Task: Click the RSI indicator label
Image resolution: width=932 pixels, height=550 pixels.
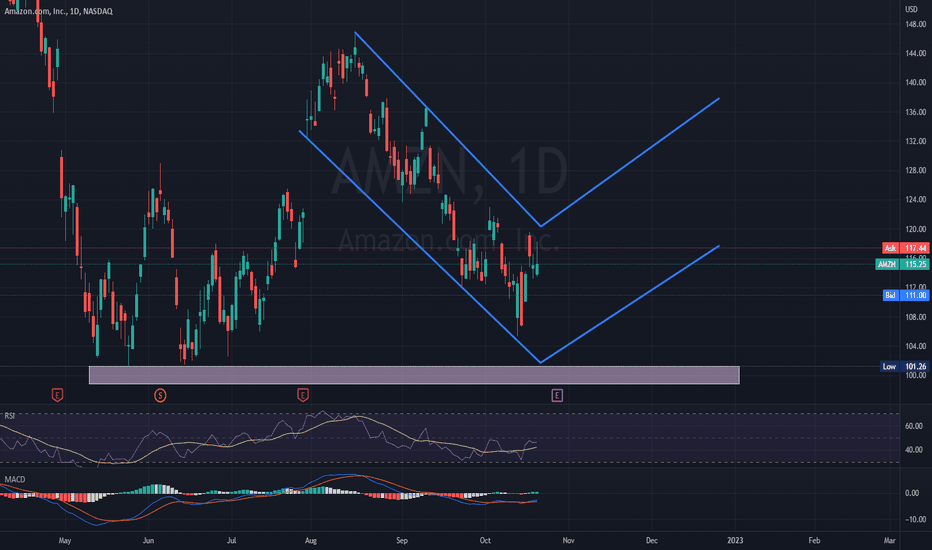Action: coord(10,416)
